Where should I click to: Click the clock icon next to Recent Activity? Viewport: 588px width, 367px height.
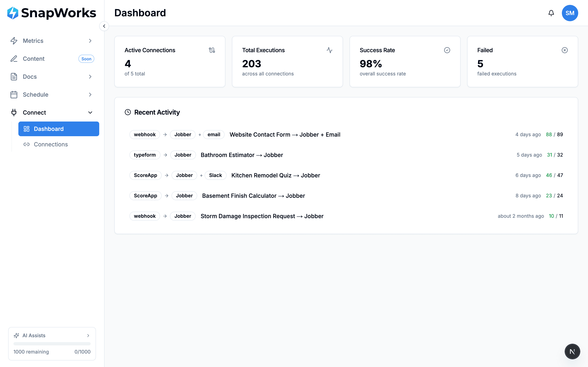click(128, 112)
